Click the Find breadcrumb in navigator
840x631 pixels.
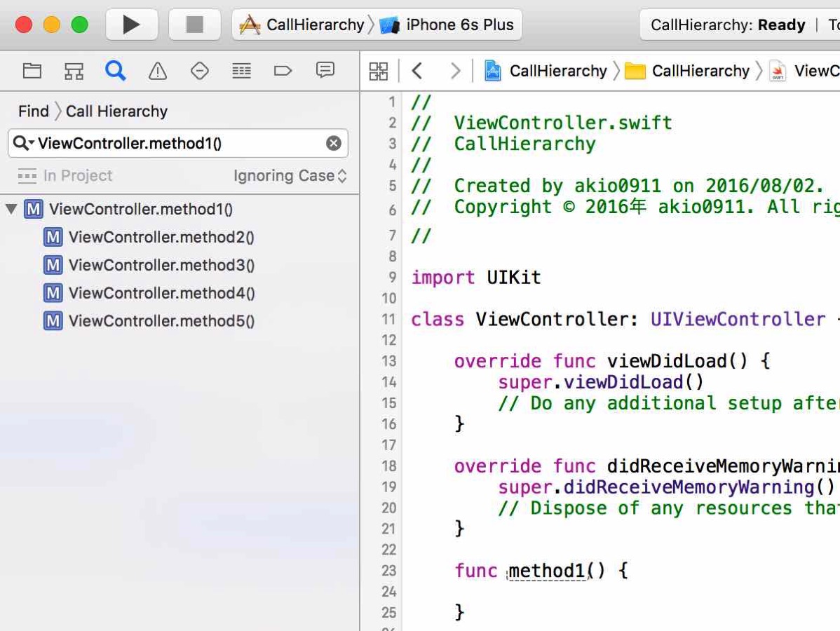33,111
